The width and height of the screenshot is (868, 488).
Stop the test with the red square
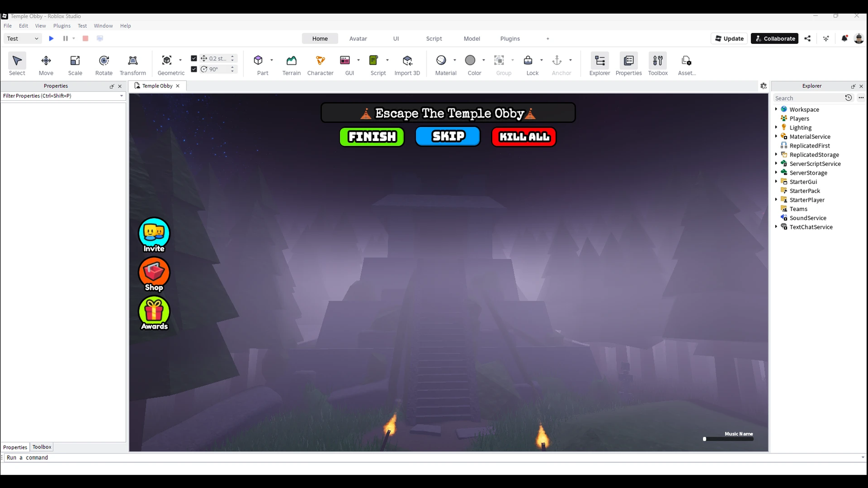pos(85,38)
